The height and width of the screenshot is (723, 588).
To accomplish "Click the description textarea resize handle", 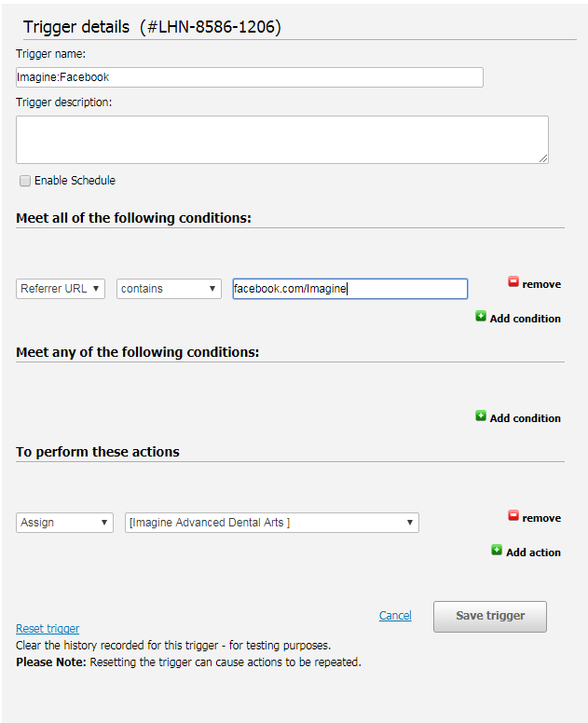I will (543, 158).
